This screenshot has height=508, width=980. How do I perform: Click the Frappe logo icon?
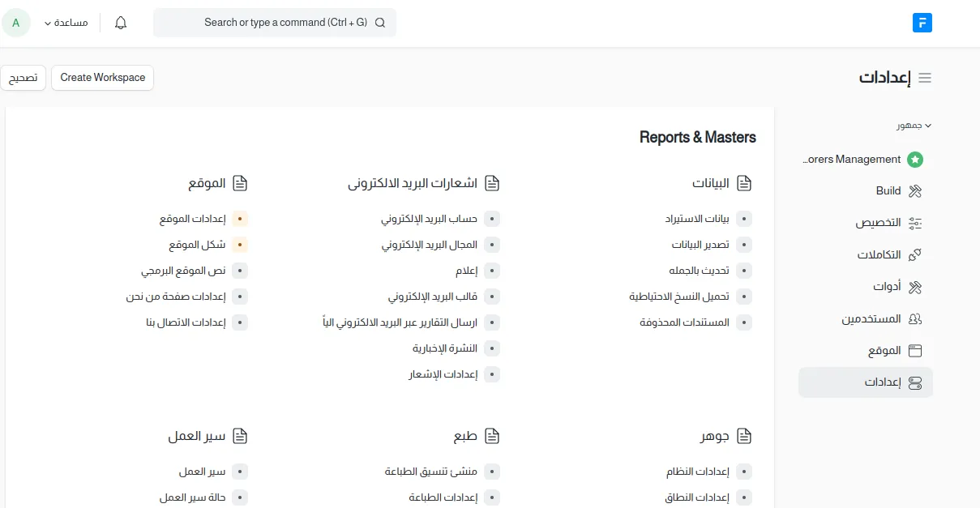pyautogui.click(x=922, y=23)
